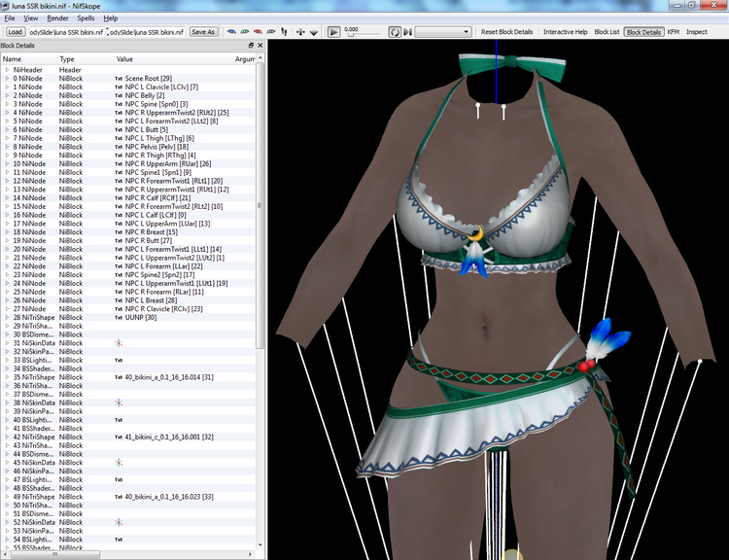The width and height of the screenshot is (729, 560).
Task: Click the Save As button
Action: pyautogui.click(x=203, y=32)
